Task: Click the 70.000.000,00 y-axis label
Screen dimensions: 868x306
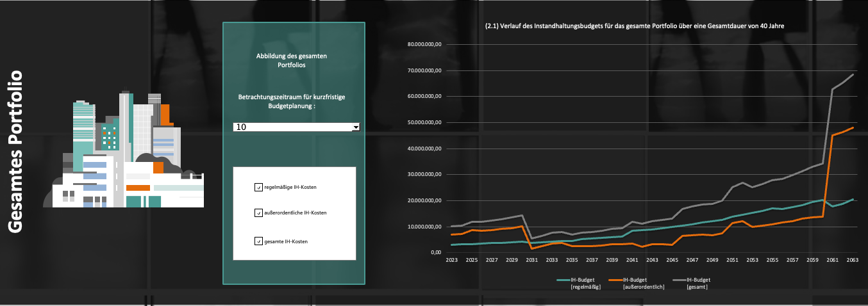Action: point(426,70)
